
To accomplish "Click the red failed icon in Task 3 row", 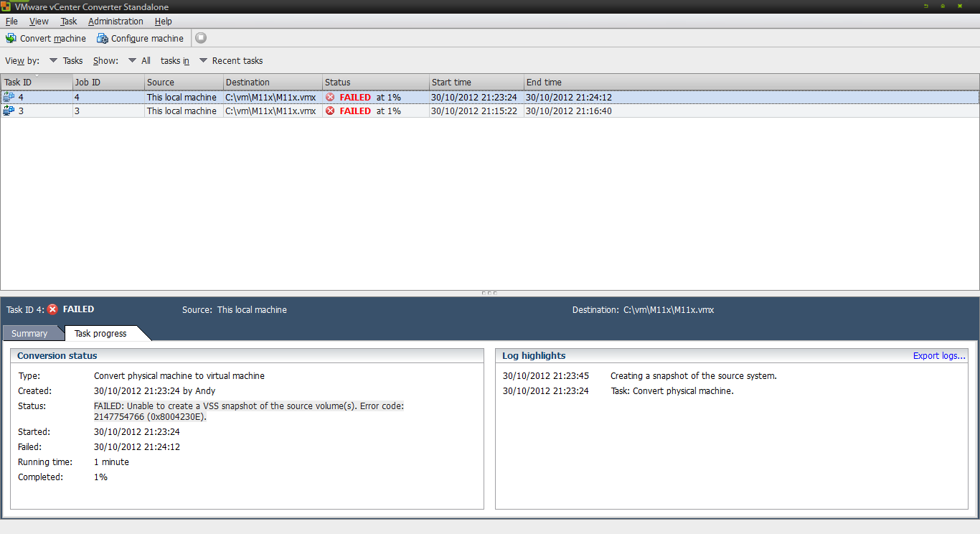I will click(x=330, y=111).
